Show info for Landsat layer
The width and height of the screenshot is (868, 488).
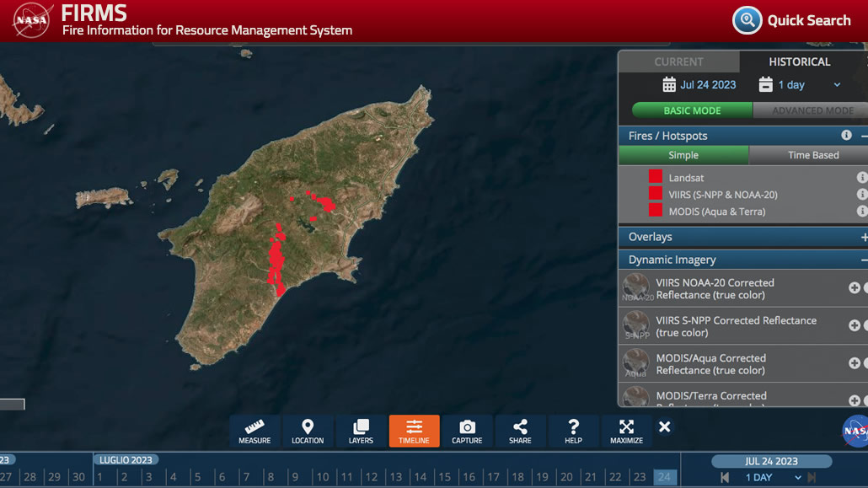pos(862,177)
